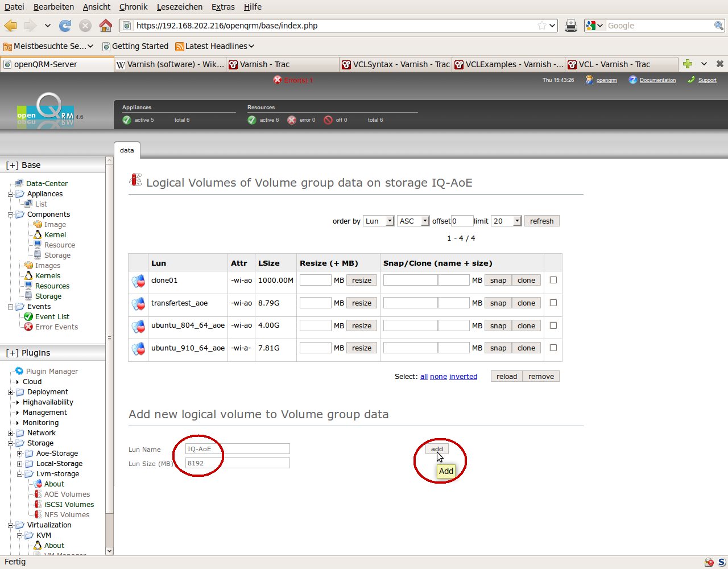Open the order by Lun dropdown
This screenshot has width=728, height=569.
[379, 221]
